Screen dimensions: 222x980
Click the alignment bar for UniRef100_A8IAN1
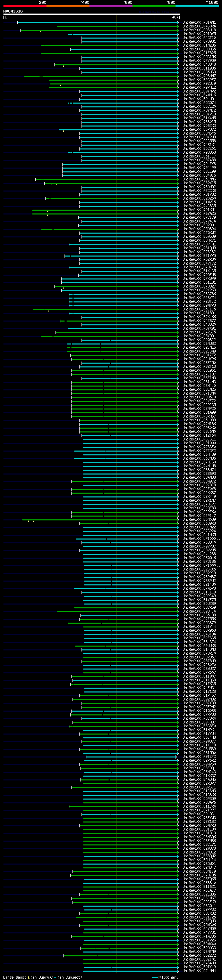(98, 23)
